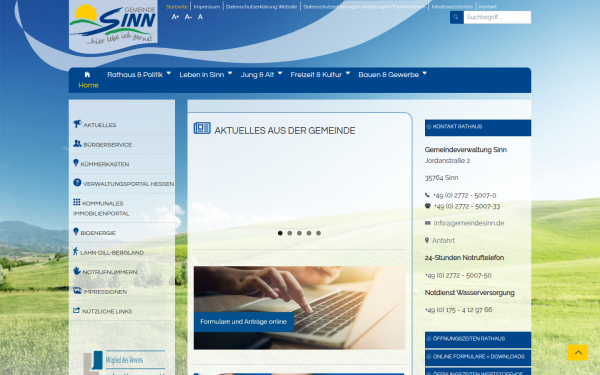Open Kommunales Immobilienportal sidebar link
The width and height of the screenshot is (600, 375).
[x=101, y=208]
